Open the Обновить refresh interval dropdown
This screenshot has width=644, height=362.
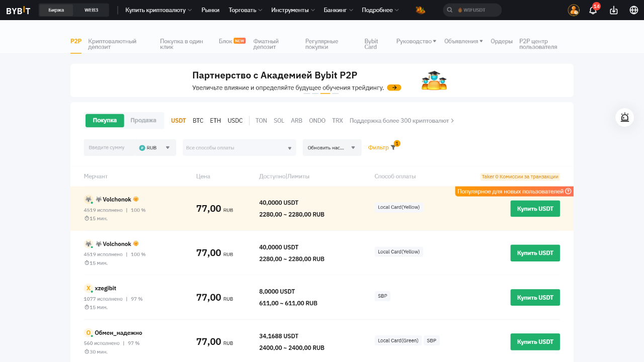pos(332,148)
